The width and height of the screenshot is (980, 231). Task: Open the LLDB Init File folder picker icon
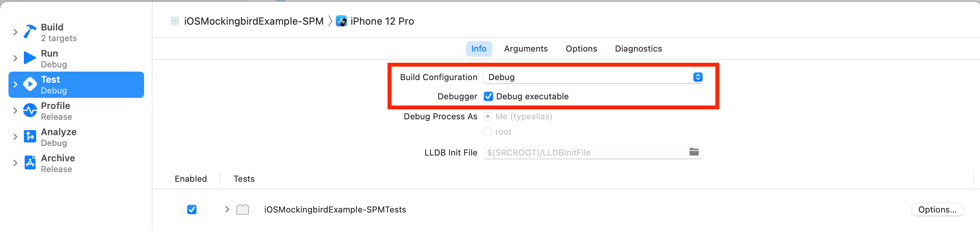(694, 152)
